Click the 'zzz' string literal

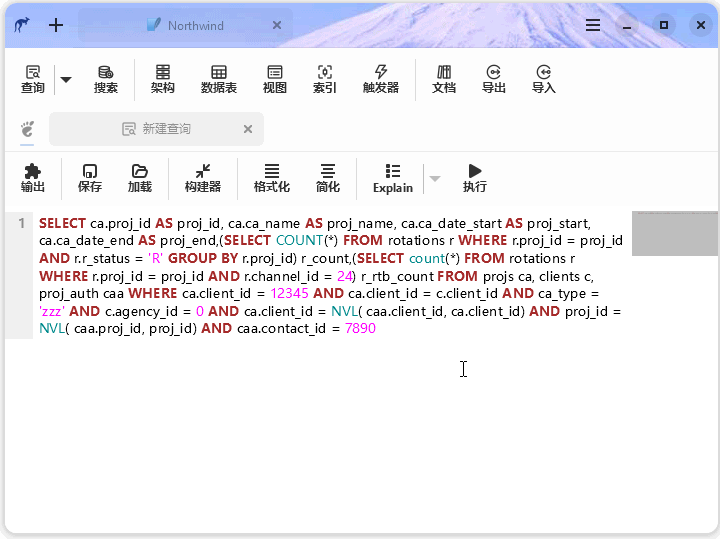pos(51,311)
